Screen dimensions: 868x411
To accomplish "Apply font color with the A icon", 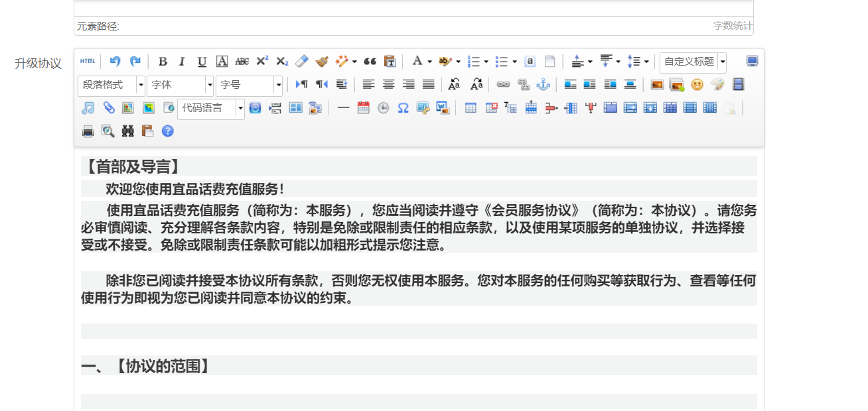I will click(x=417, y=62).
